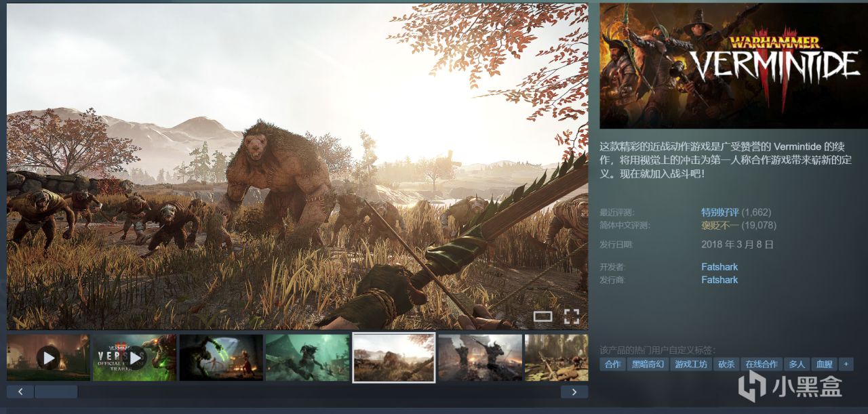Select the 在线合作 tag

pyautogui.click(x=762, y=365)
